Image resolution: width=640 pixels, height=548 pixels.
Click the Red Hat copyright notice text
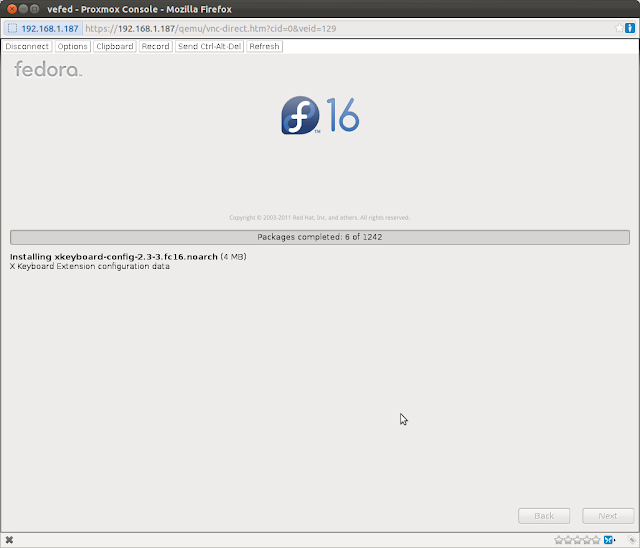pyautogui.click(x=320, y=217)
